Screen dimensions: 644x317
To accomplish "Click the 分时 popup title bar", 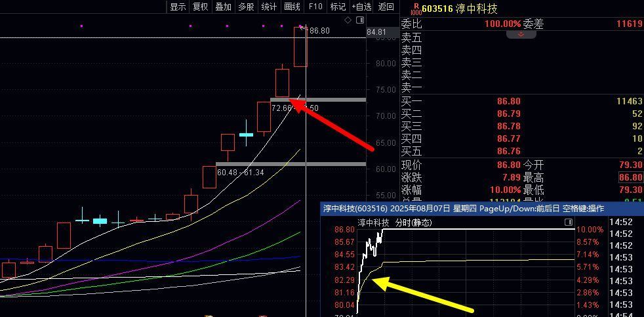I will point(482,209).
